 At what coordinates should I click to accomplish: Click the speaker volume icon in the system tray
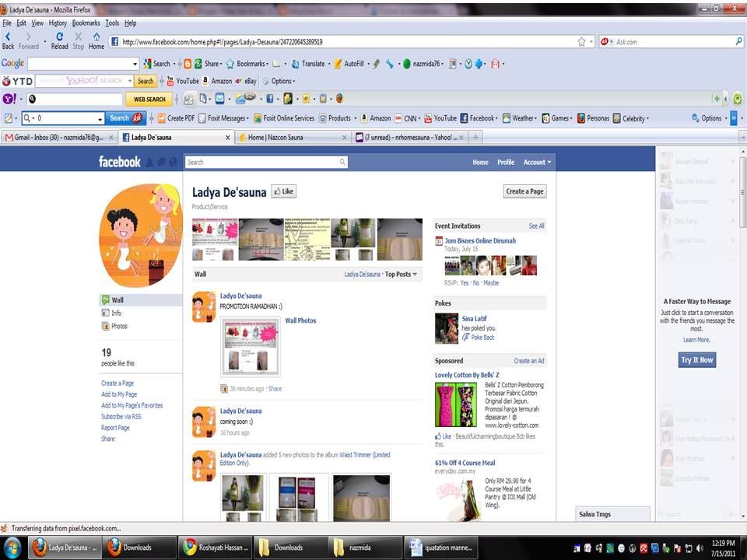coord(699,548)
